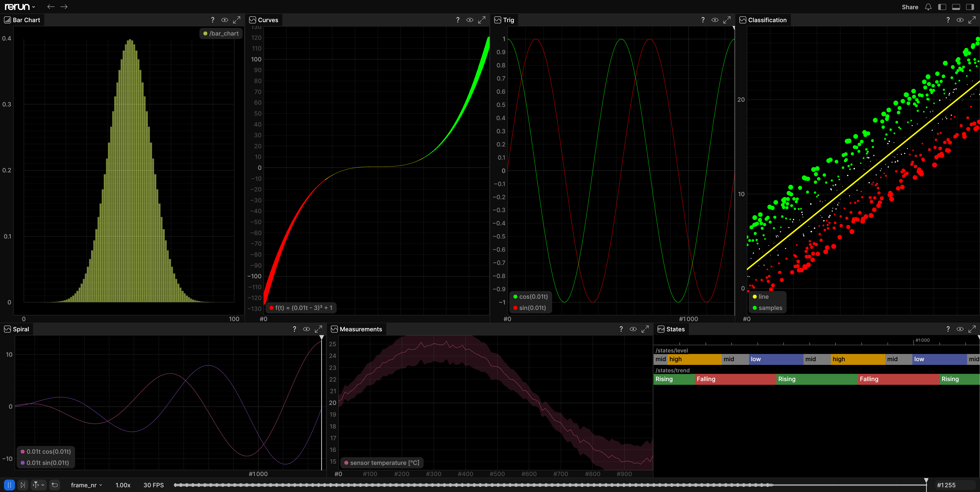The width and height of the screenshot is (980, 492).
Task: Open help for the Spiral view
Action: [294, 329]
